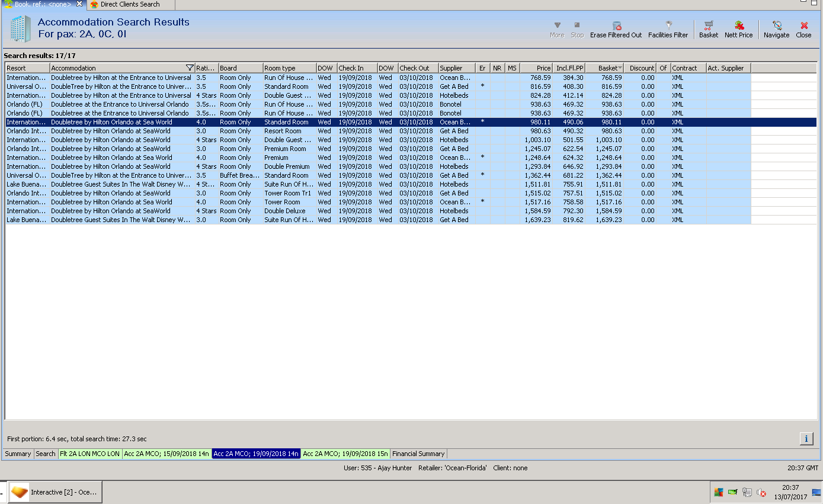Click the Supplier column header
The height and width of the screenshot is (504, 823).
point(456,68)
